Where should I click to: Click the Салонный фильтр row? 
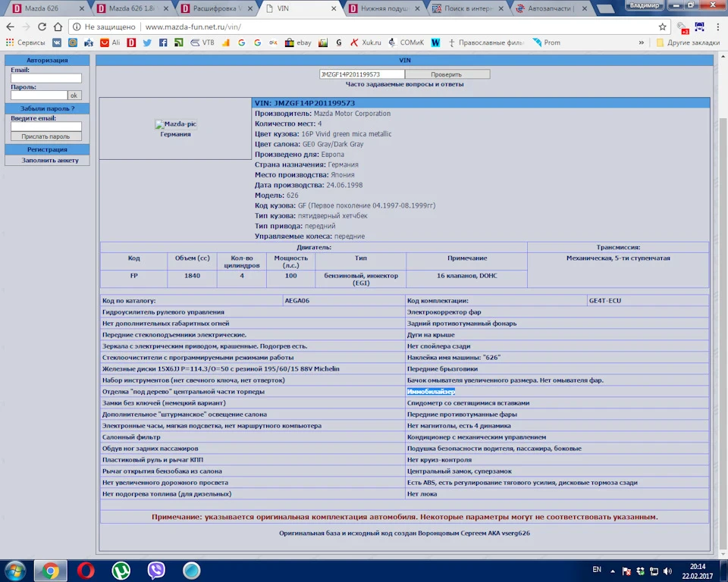click(x=253, y=437)
